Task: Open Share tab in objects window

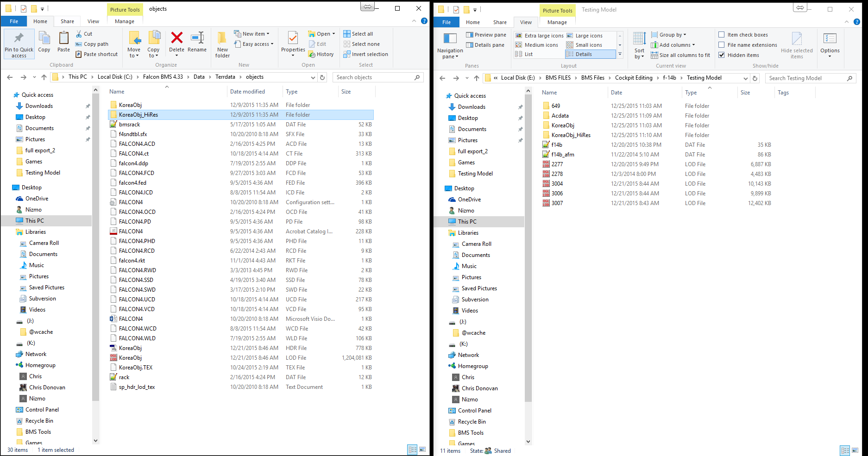Action: [x=67, y=21]
